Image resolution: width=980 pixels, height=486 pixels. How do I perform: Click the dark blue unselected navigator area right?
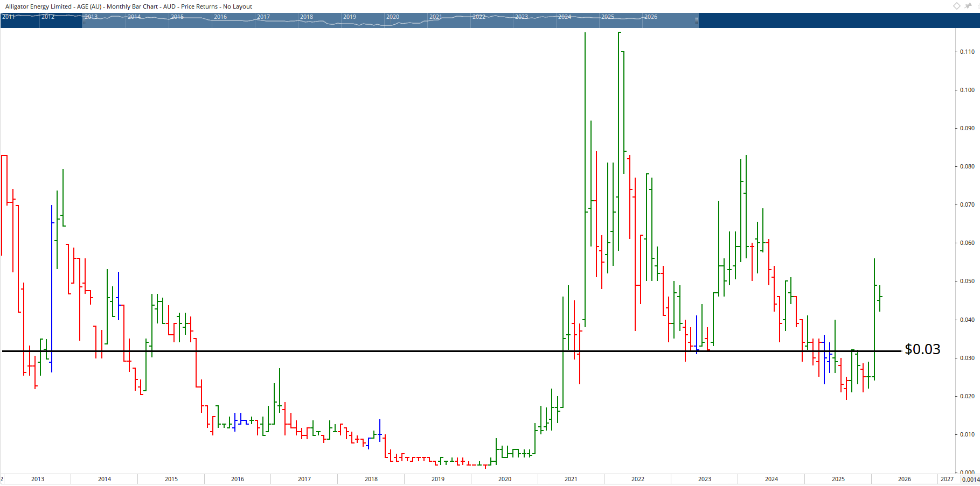point(835,20)
